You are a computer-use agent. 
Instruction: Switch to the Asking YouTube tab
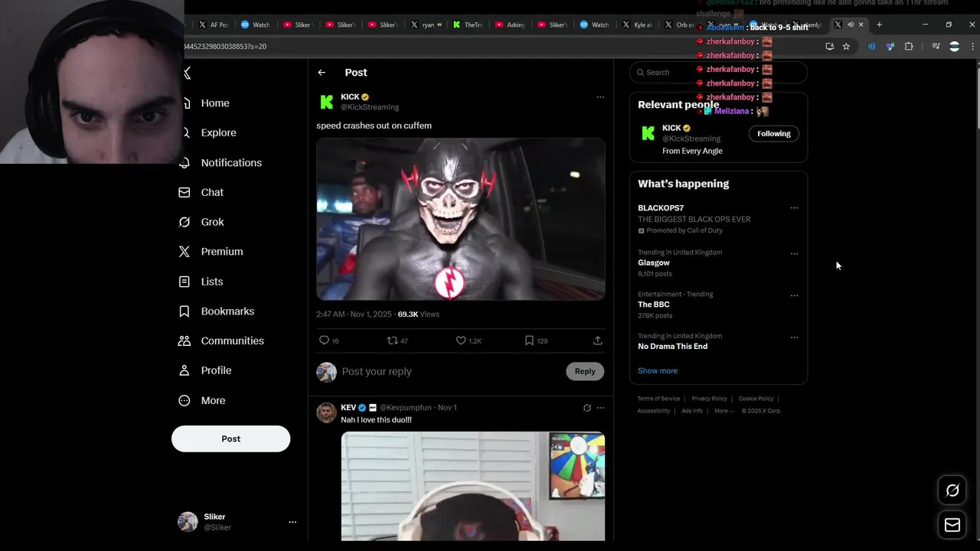(x=511, y=24)
